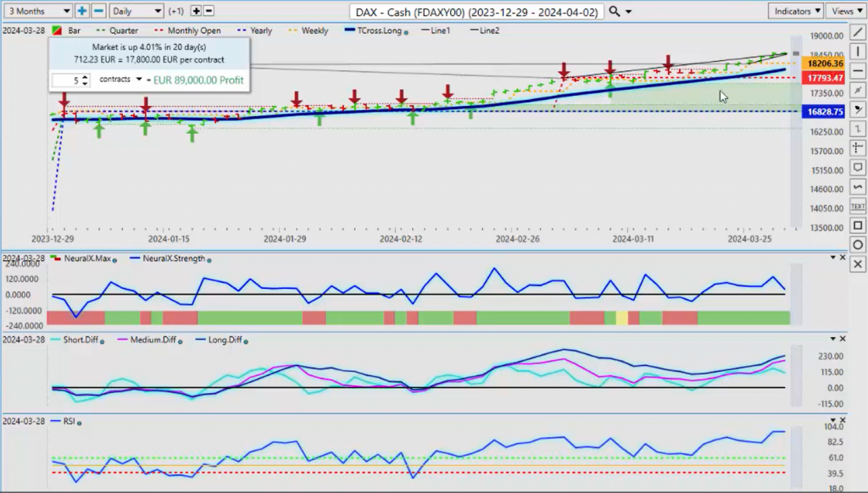868x493 pixels.
Task: Toggle the NeuralX.Max indicator dot
Action: (x=114, y=259)
